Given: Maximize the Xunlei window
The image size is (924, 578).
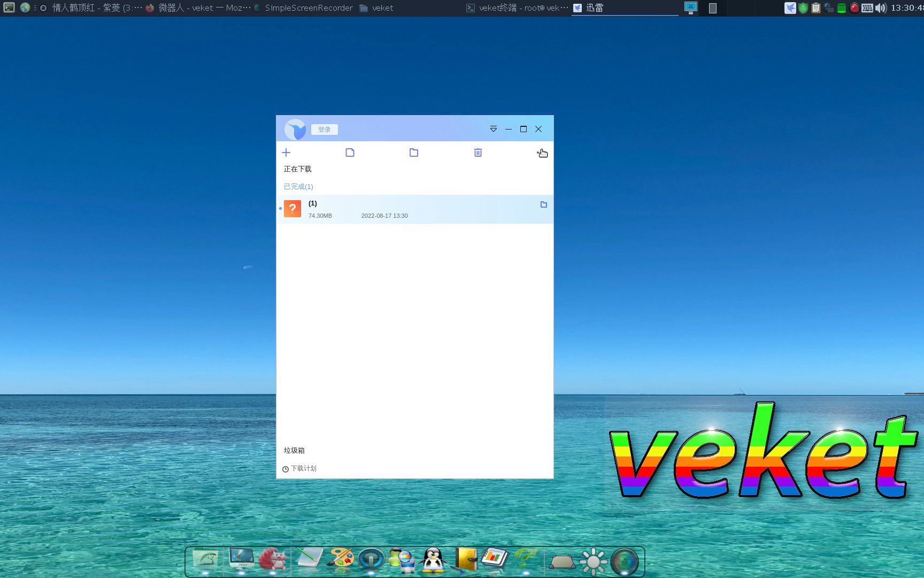Looking at the screenshot, I should click(523, 129).
